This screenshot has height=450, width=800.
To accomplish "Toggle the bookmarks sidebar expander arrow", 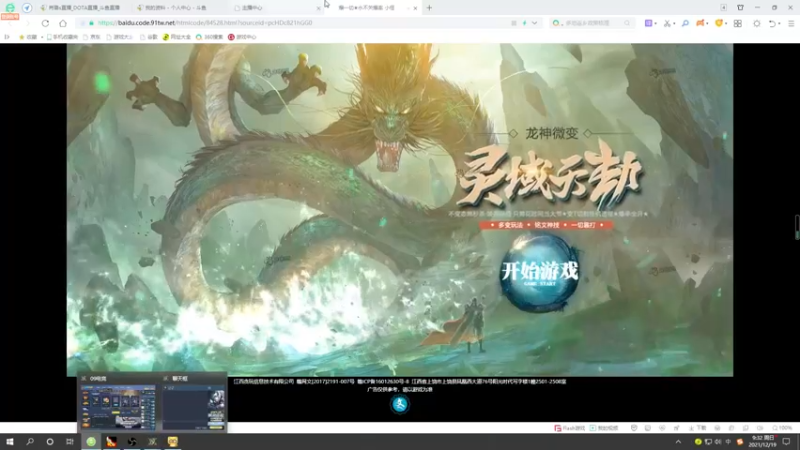I will tap(7, 37).
